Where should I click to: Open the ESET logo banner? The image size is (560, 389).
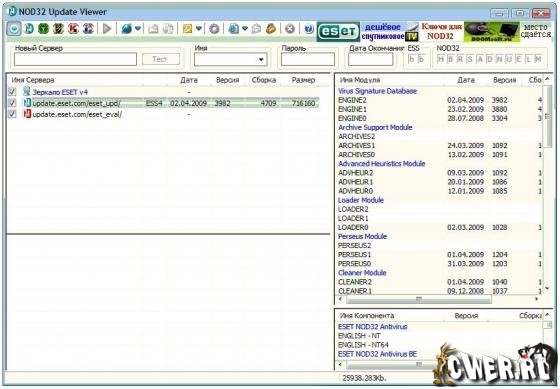[338, 31]
